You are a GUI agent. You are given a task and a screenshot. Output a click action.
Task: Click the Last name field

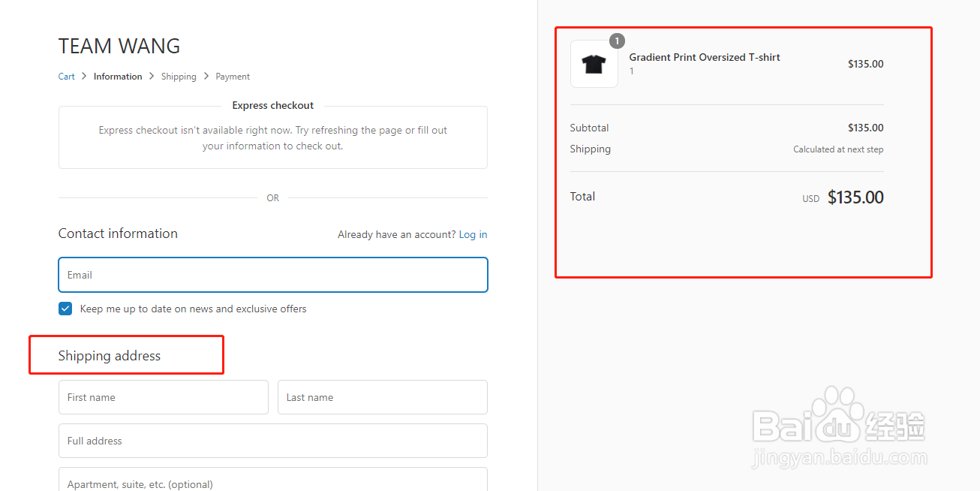tap(383, 397)
